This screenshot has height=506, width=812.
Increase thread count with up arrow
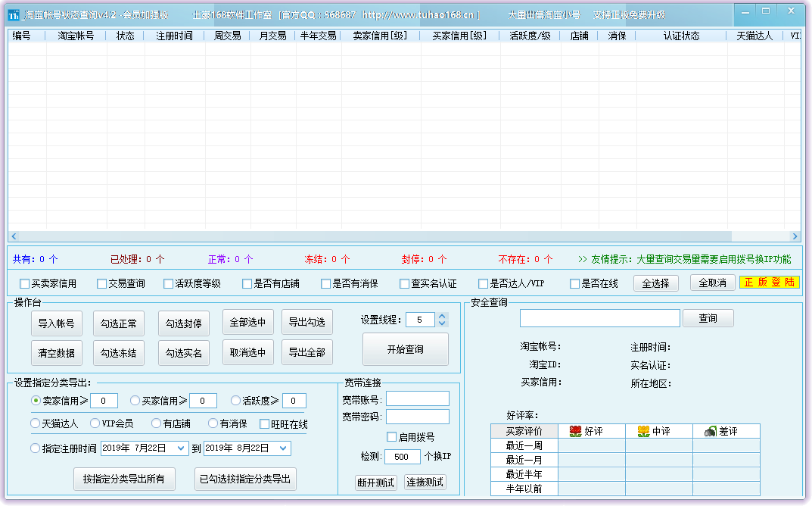point(442,316)
